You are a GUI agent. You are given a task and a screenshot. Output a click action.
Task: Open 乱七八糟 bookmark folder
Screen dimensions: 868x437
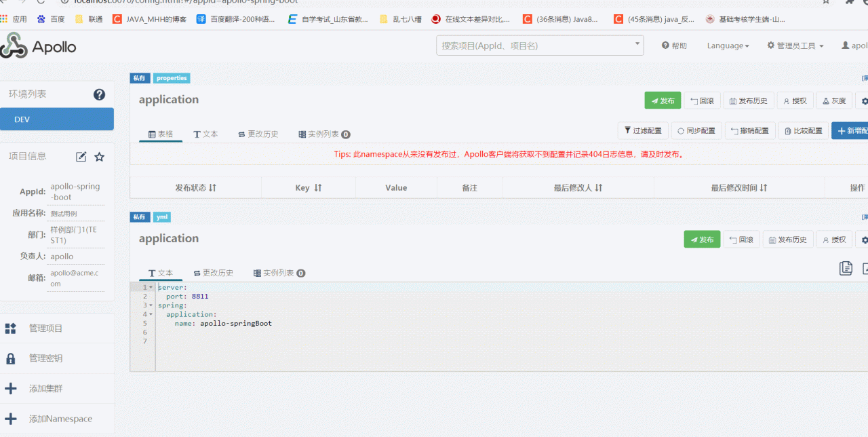click(x=401, y=19)
